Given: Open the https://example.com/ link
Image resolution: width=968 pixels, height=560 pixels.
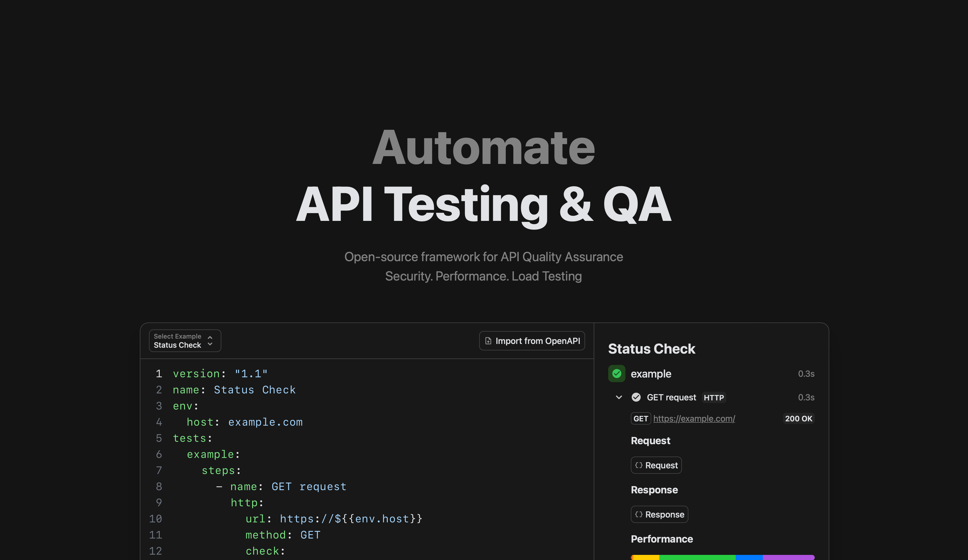Looking at the screenshot, I should (x=694, y=419).
